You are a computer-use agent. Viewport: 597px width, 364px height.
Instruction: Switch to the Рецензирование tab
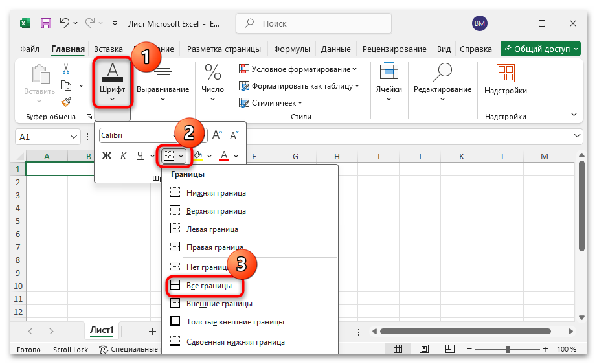coord(394,49)
